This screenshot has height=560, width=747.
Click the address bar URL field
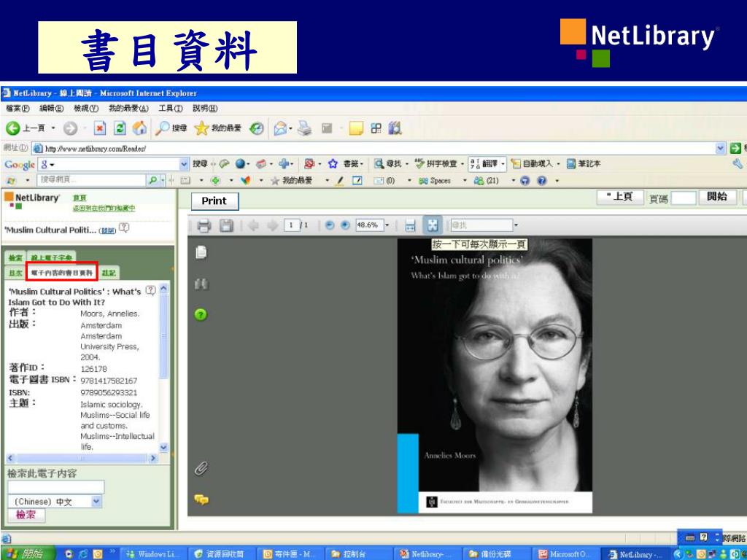[x=373, y=149]
